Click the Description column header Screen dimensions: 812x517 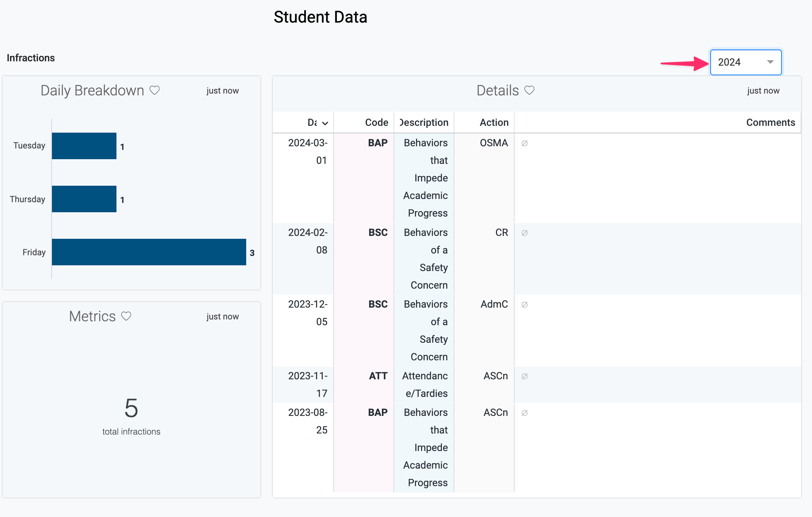424,123
